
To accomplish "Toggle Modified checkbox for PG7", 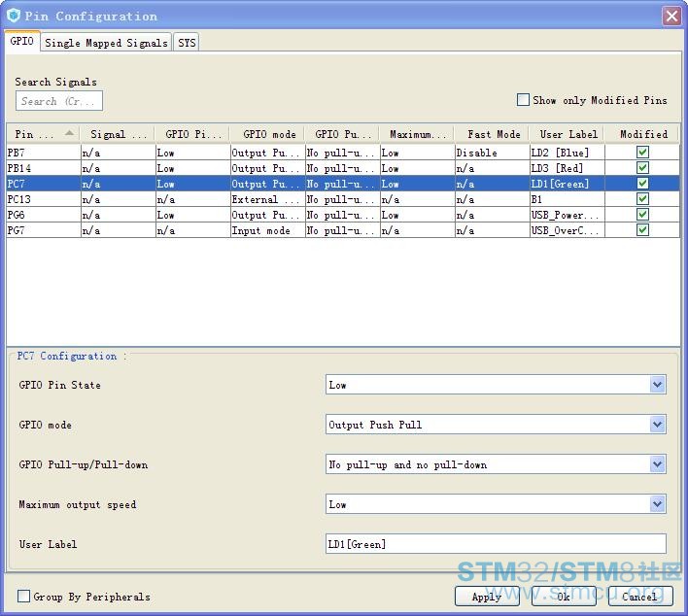I will pos(642,230).
